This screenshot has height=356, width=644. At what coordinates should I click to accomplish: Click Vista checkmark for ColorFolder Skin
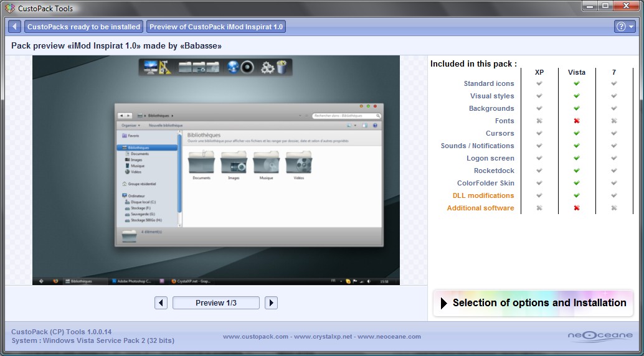point(577,183)
